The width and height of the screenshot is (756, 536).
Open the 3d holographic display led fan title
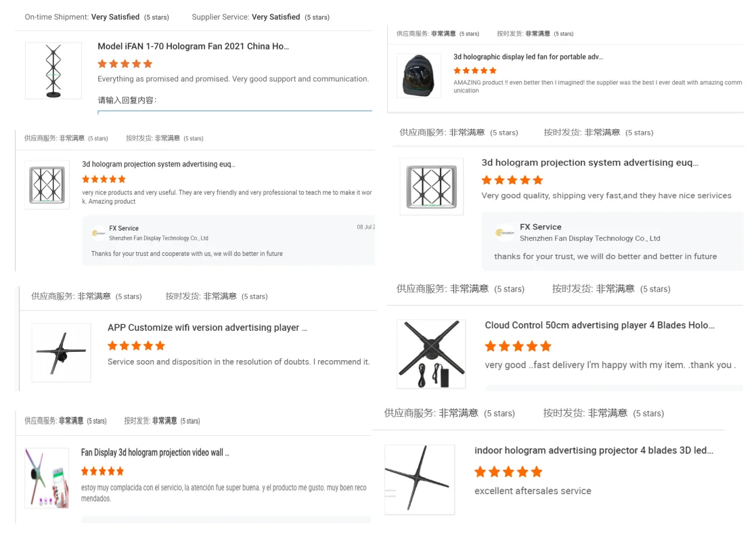pyautogui.click(x=528, y=57)
